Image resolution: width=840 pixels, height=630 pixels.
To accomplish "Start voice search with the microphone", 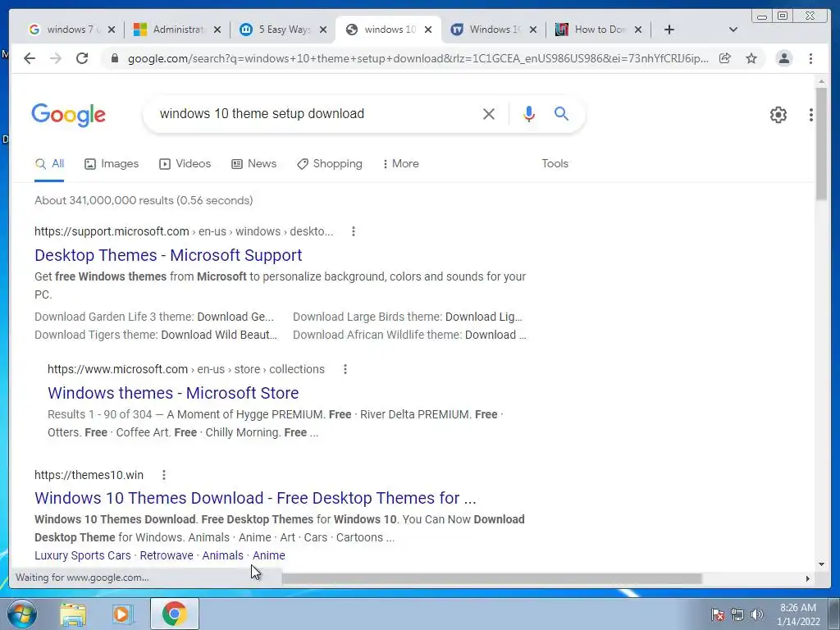I will [529, 114].
